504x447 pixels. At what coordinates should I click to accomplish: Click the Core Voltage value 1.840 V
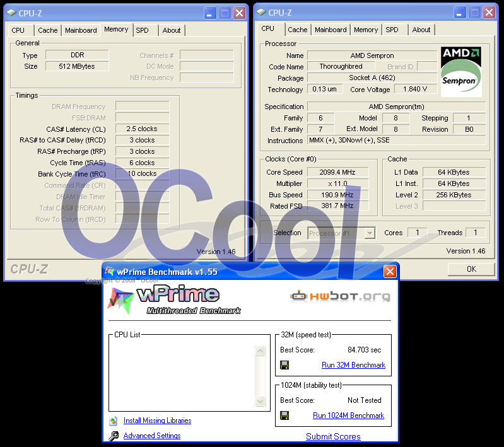pos(415,89)
